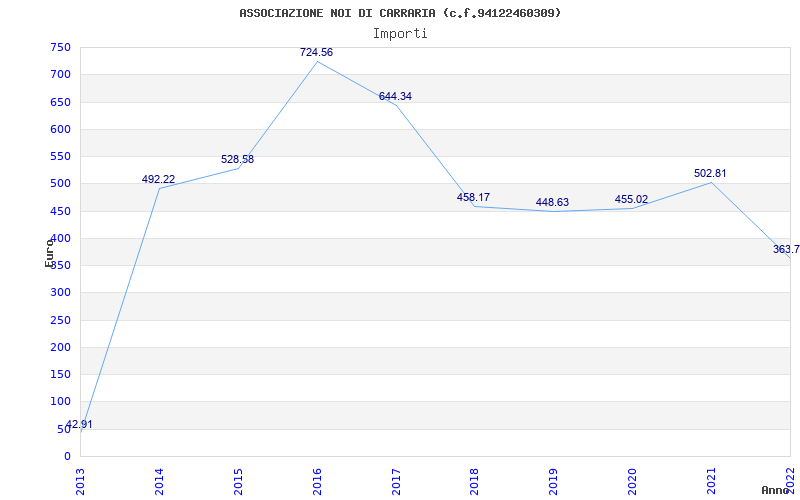
Task: Click the 700 y-axis tick label
Action: coord(60,74)
